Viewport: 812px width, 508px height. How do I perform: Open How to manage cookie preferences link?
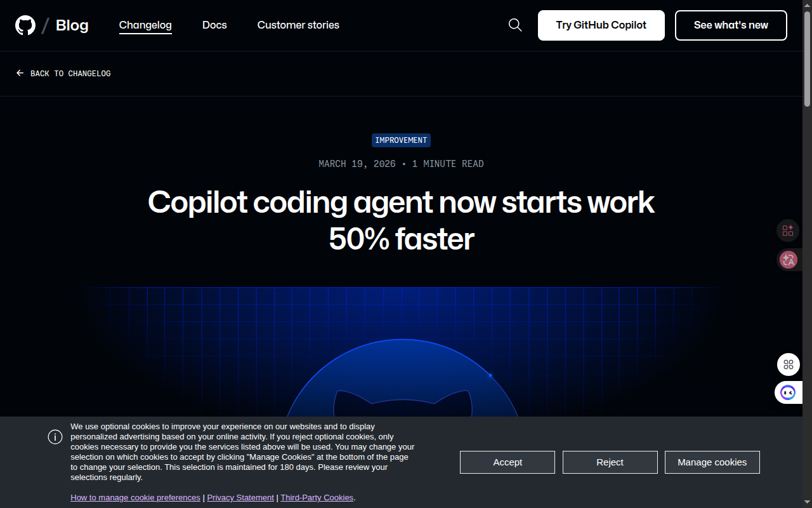tap(135, 498)
